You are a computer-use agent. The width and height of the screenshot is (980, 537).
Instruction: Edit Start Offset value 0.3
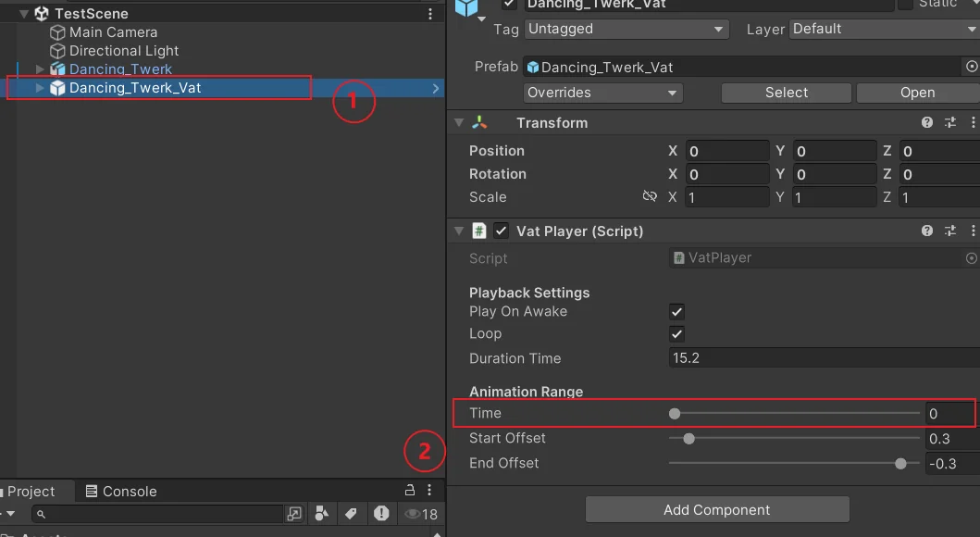tap(952, 438)
